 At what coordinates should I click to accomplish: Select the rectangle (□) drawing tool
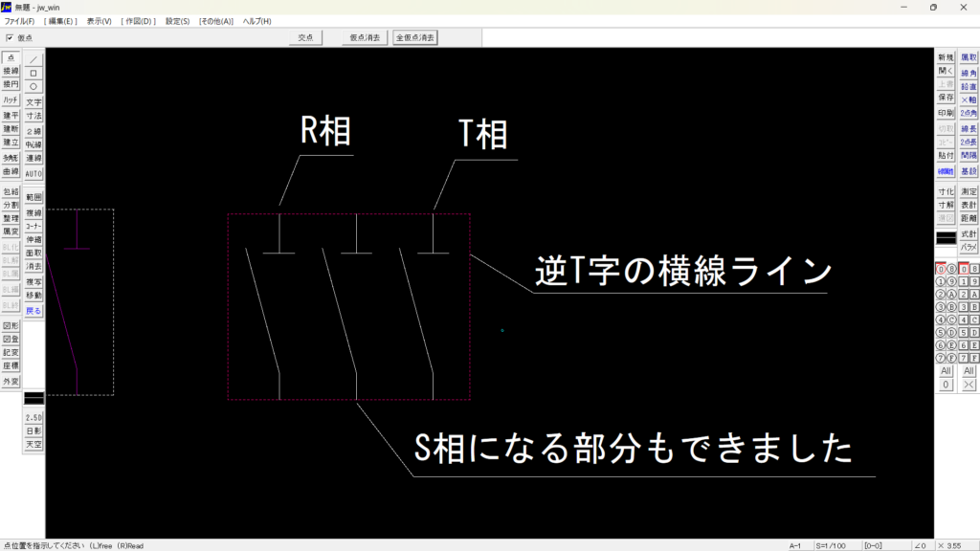click(33, 72)
